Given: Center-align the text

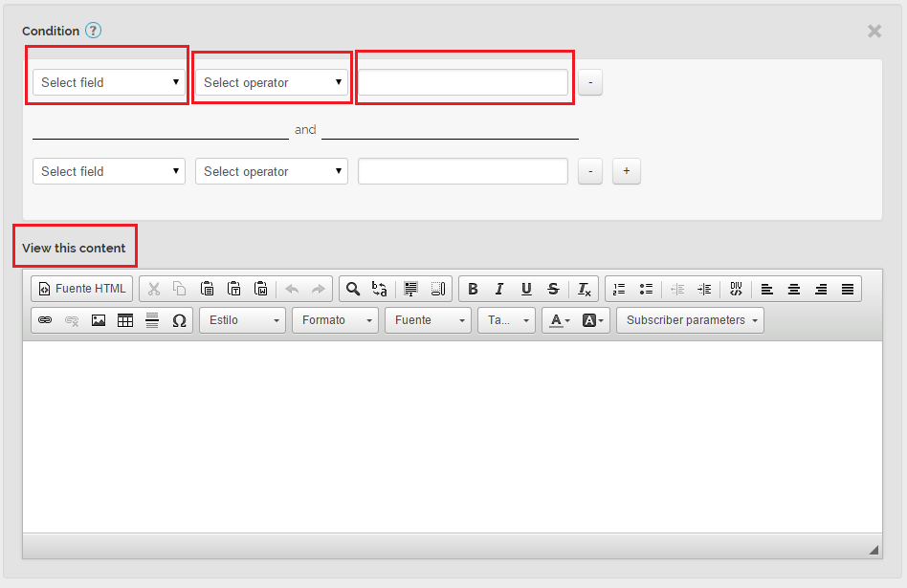Looking at the screenshot, I should [793, 289].
